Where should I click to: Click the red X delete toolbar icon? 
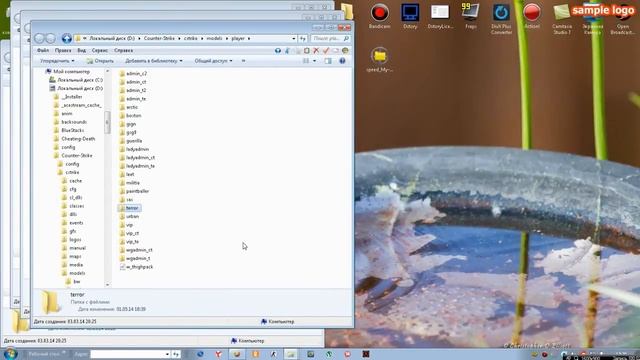(316, 51)
